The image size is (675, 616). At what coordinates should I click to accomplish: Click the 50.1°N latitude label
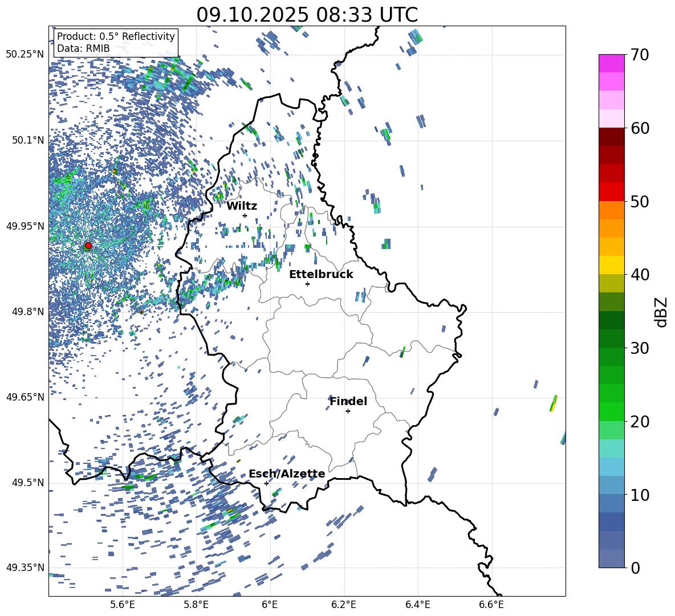click(x=29, y=140)
